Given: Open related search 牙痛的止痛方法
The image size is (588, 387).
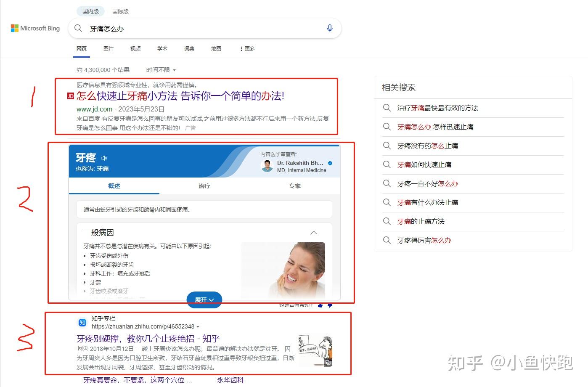Looking at the screenshot, I should pos(421,221).
